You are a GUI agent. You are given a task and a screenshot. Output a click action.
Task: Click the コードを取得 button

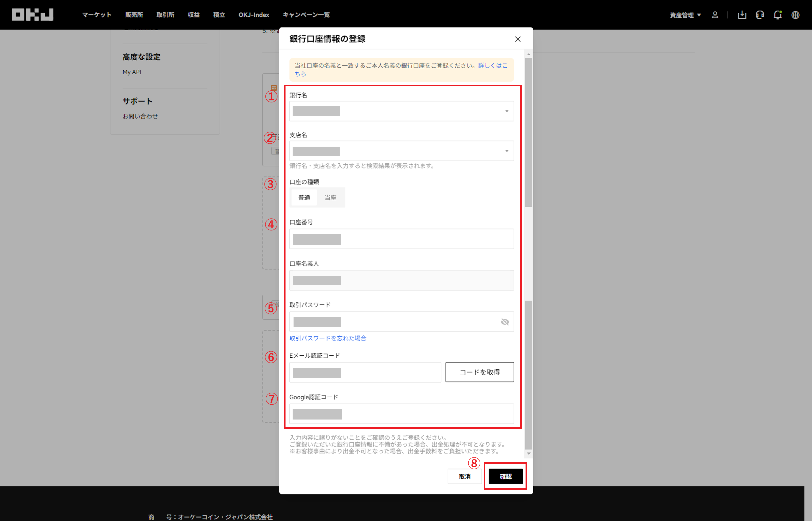point(479,372)
